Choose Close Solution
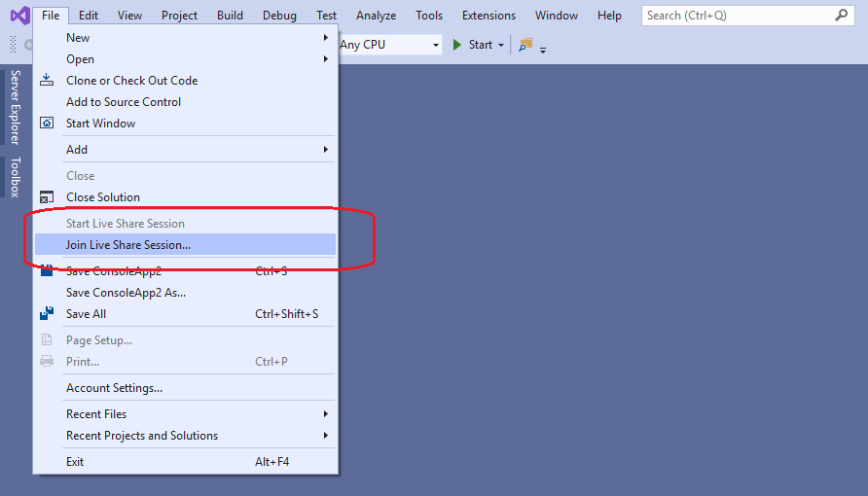 [x=186, y=196]
